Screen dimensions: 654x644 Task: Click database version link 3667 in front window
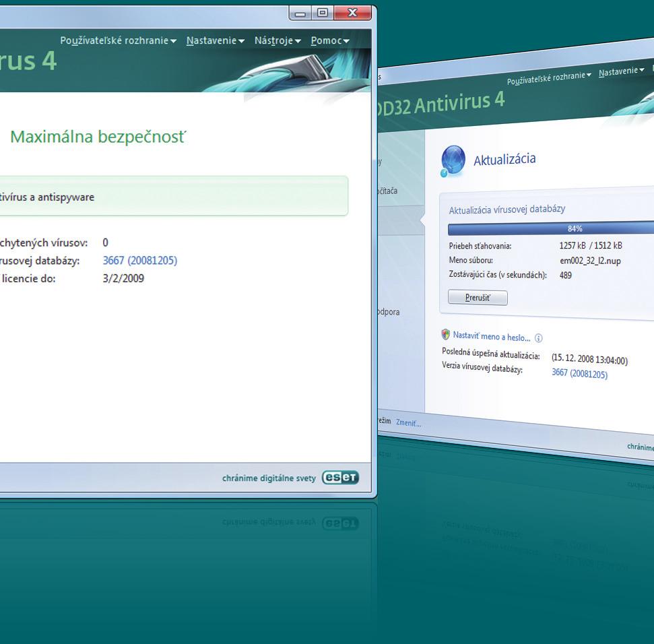(x=140, y=261)
